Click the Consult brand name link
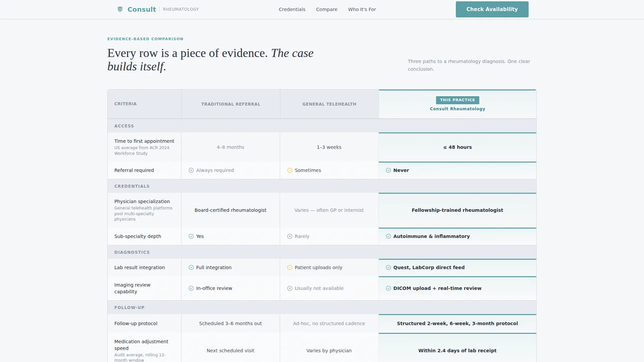Viewport: 644px width, 362px height. pos(142,9)
